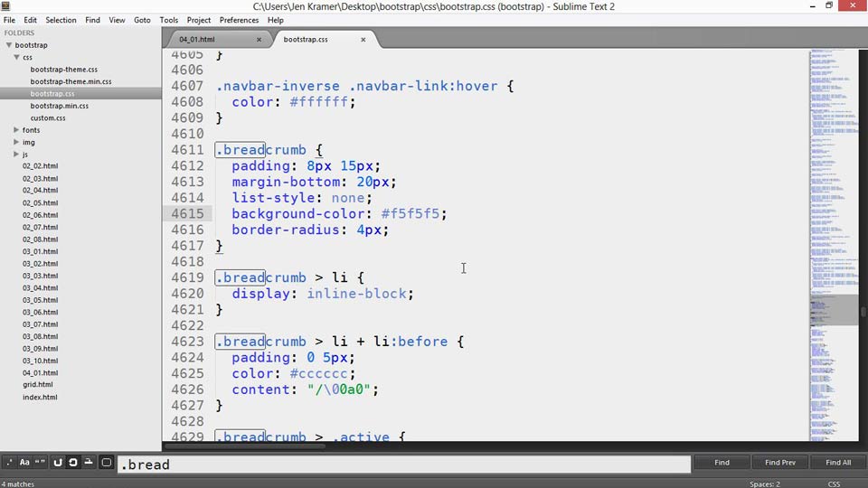Expand the fonts folder
The height and width of the screenshot is (488, 868).
(x=16, y=129)
